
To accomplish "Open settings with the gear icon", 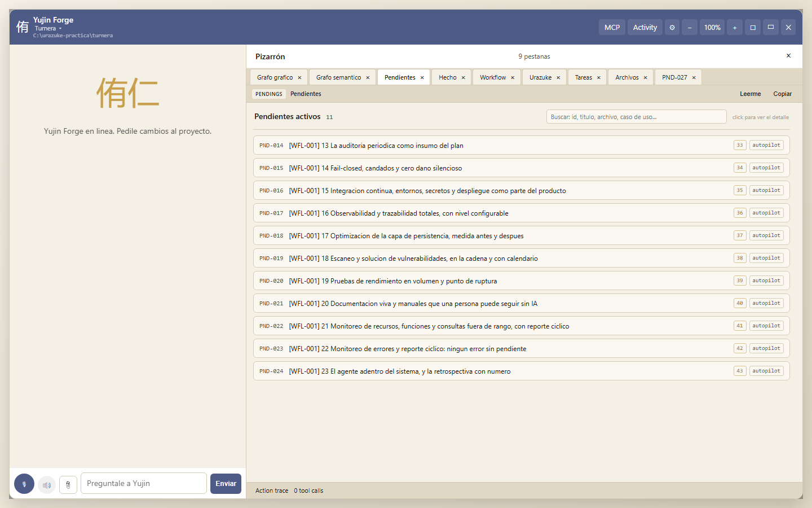I will click(672, 27).
